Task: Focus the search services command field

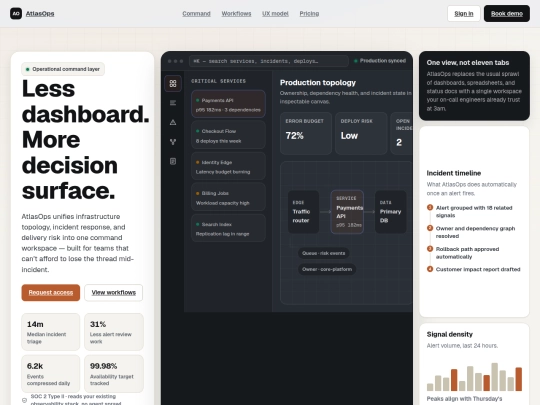Action: pyautogui.click(x=269, y=61)
